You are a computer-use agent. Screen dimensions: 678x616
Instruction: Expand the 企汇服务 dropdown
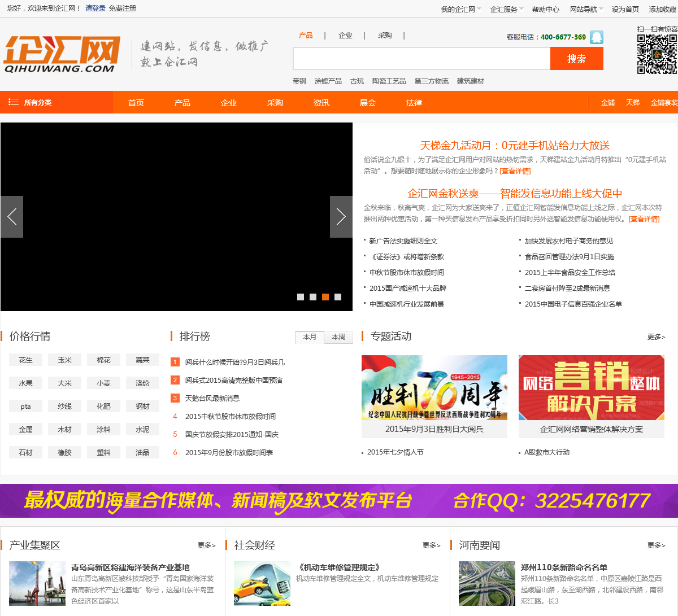(x=507, y=9)
